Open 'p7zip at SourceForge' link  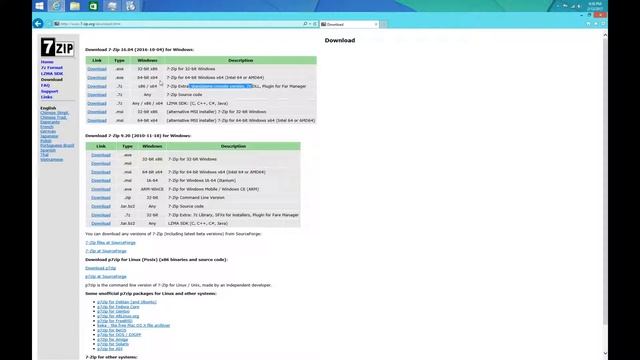pos(106,277)
